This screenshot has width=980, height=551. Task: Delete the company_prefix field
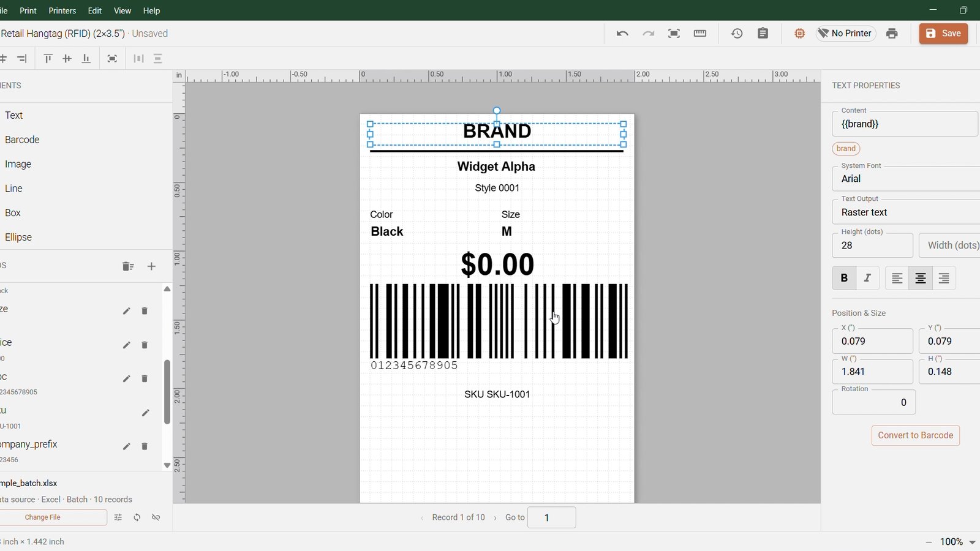[x=145, y=446]
